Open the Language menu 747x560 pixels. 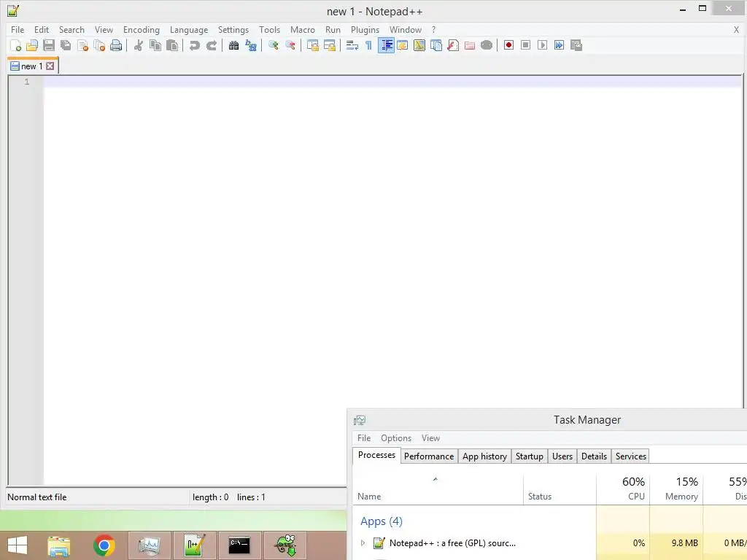(189, 29)
